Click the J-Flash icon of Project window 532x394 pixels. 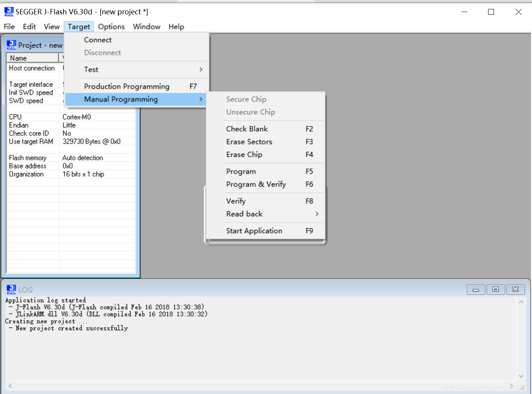11,45
